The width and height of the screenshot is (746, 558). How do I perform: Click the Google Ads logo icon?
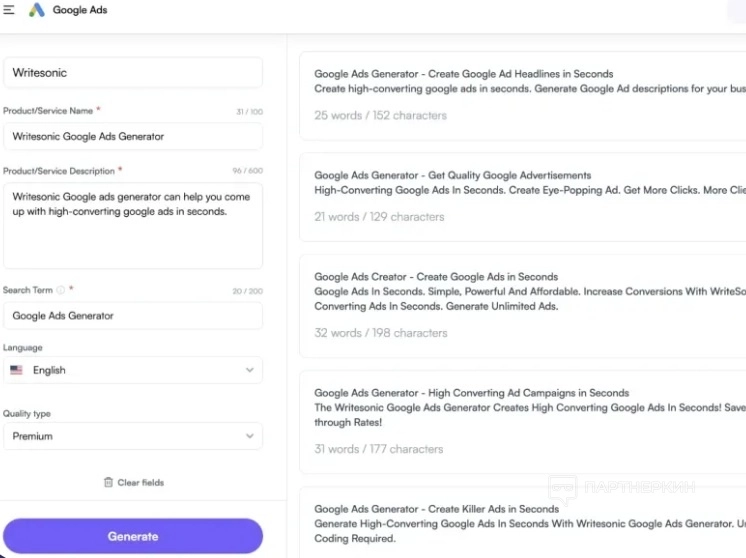[37, 10]
